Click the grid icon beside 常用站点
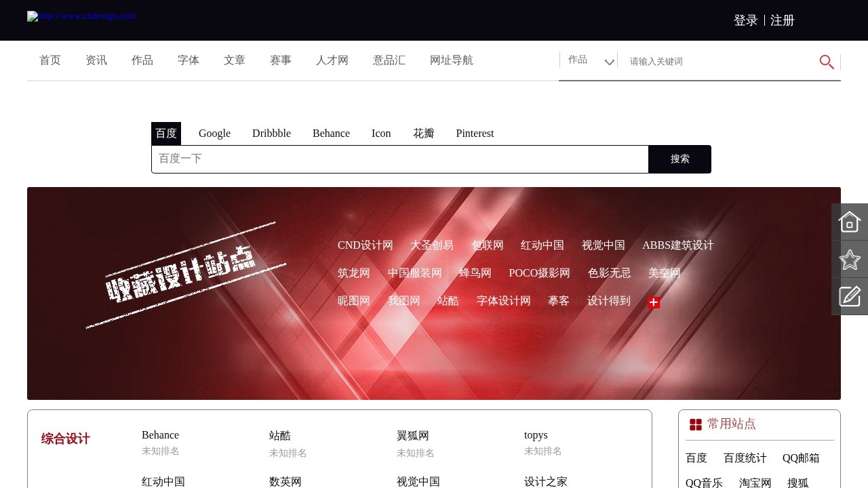The width and height of the screenshot is (868, 488). point(696,424)
